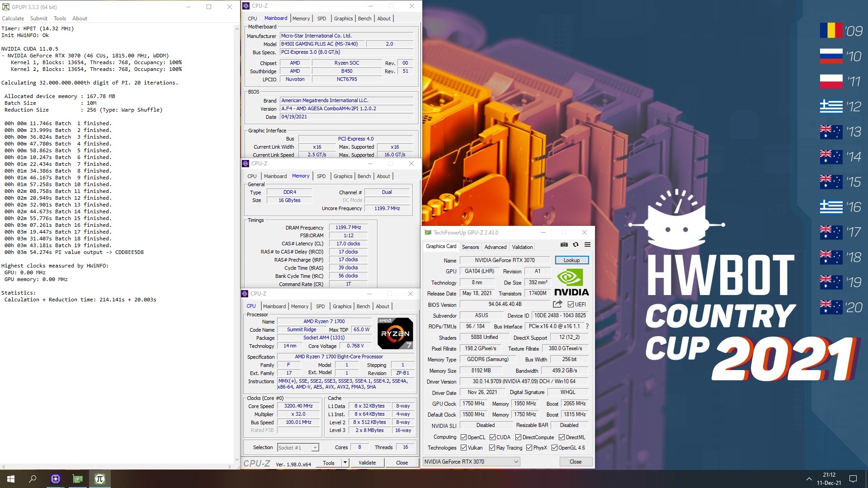Click the taskbar clock showing 21:12
Image resolution: width=868 pixels, height=488 pixels.
point(829,479)
